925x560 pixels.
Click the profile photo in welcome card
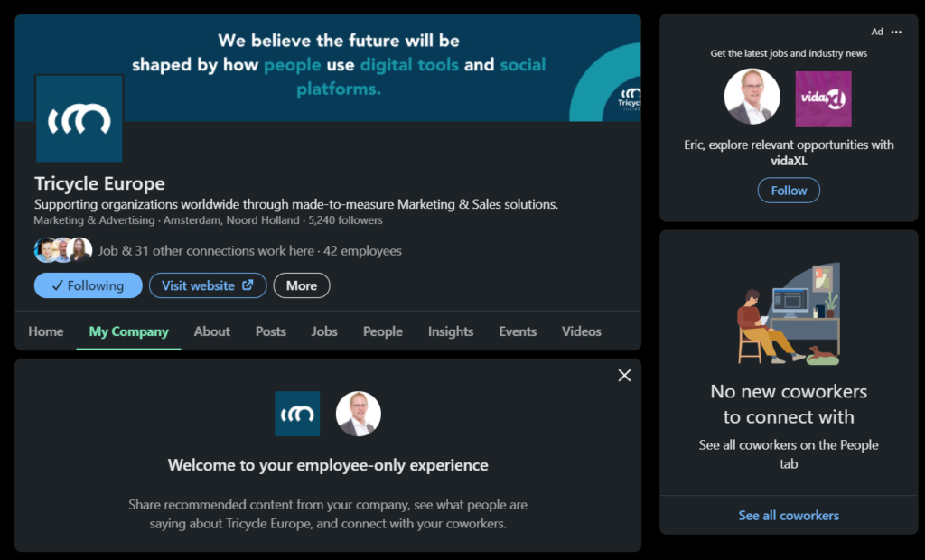click(x=358, y=414)
